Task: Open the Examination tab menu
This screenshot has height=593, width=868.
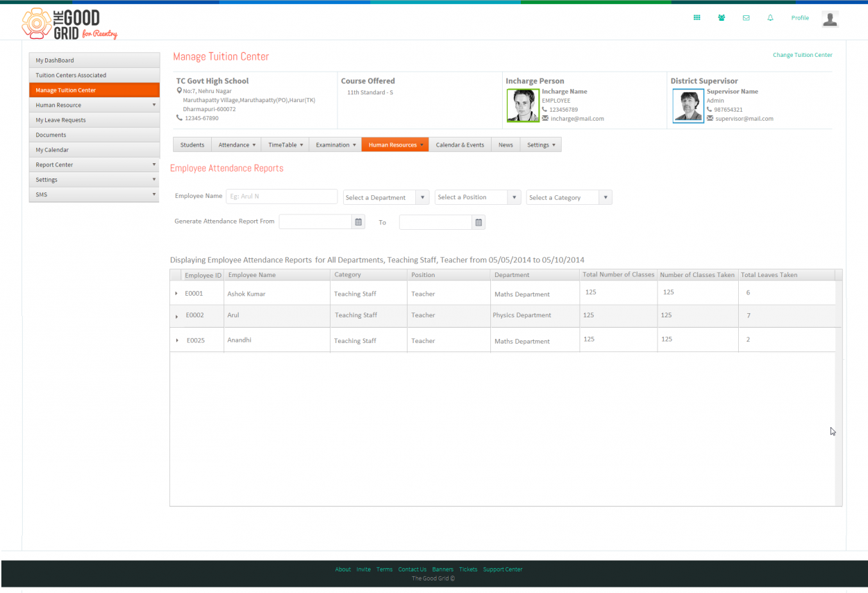Action: click(x=335, y=144)
